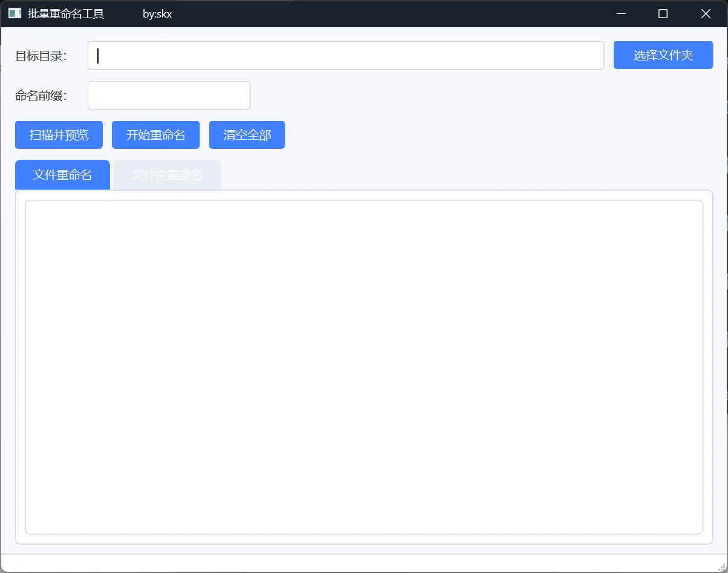Image resolution: width=728 pixels, height=573 pixels.
Task: Focus the 命名前缀 text box
Action: (x=169, y=96)
